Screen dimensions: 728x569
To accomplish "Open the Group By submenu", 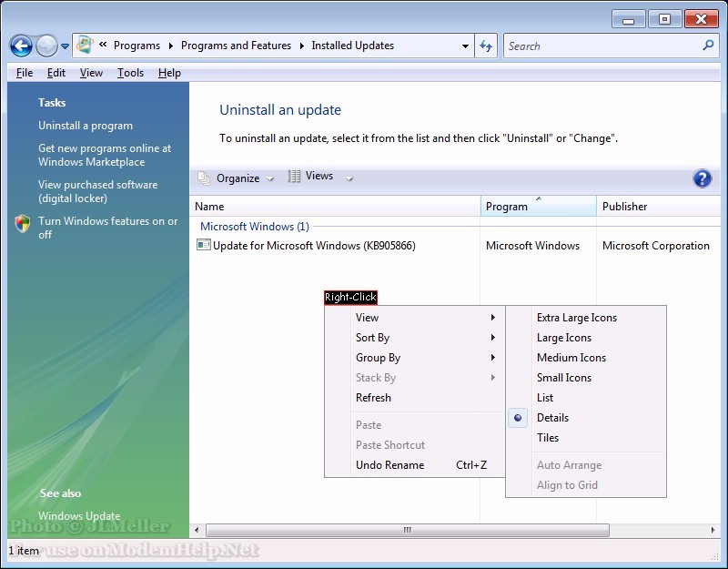I will (414, 358).
